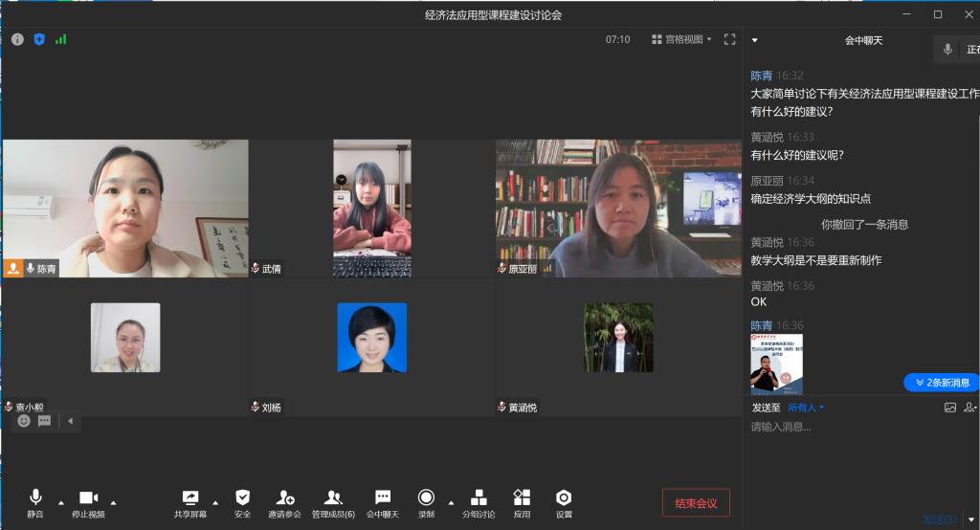Turn off camera with 停止视频
980x530 pixels.
(x=88, y=502)
